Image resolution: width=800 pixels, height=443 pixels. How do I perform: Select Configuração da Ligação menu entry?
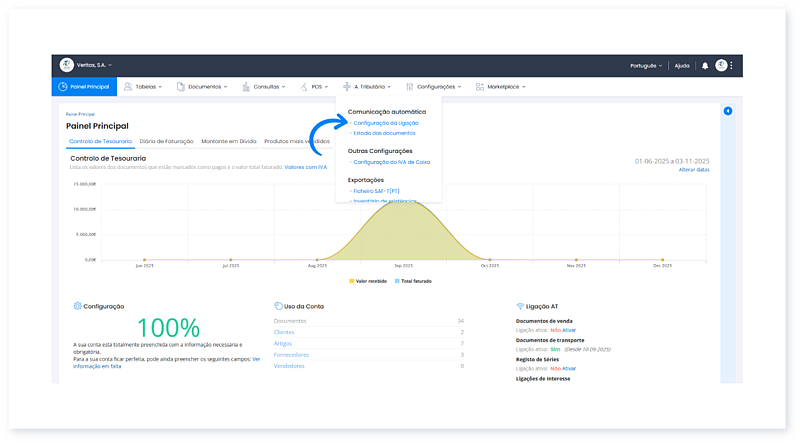[386, 123]
